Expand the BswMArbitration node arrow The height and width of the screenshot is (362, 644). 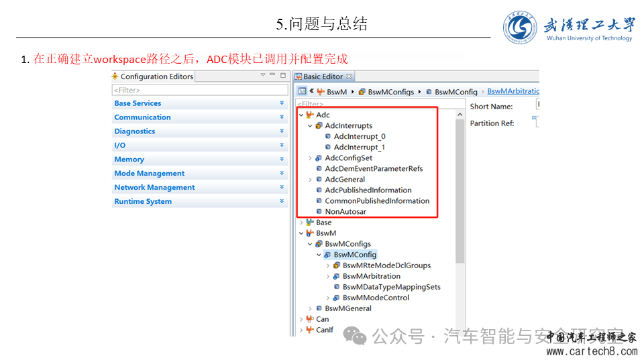328,276
